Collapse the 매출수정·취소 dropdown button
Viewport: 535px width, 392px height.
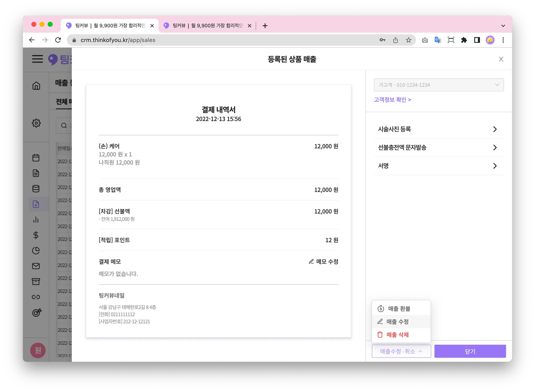pos(401,351)
